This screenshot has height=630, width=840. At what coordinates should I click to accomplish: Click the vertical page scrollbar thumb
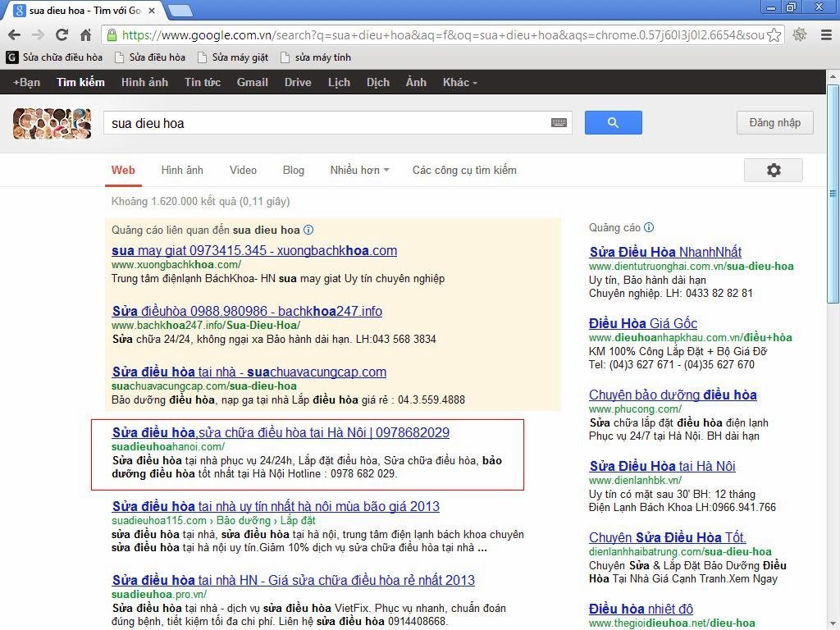tap(833, 194)
